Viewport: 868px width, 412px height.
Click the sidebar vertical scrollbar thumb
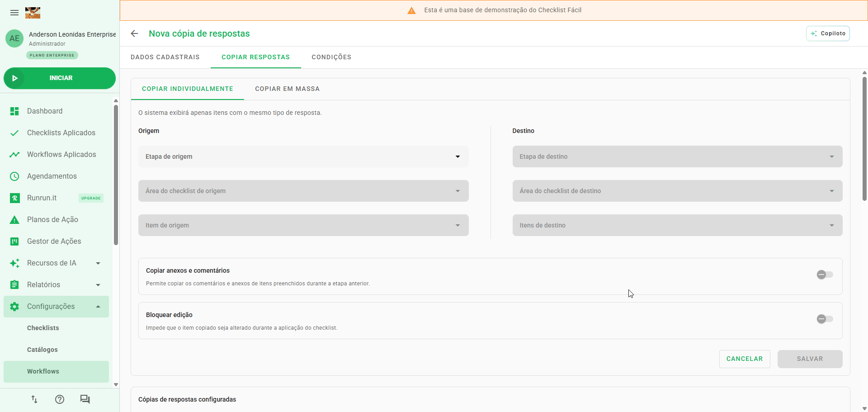point(116,174)
